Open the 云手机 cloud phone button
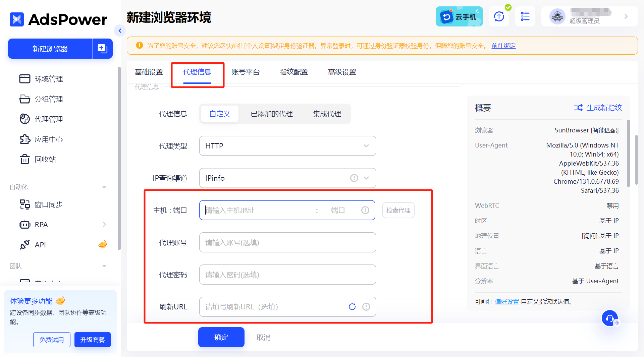644x357 pixels. pyautogui.click(x=459, y=16)
